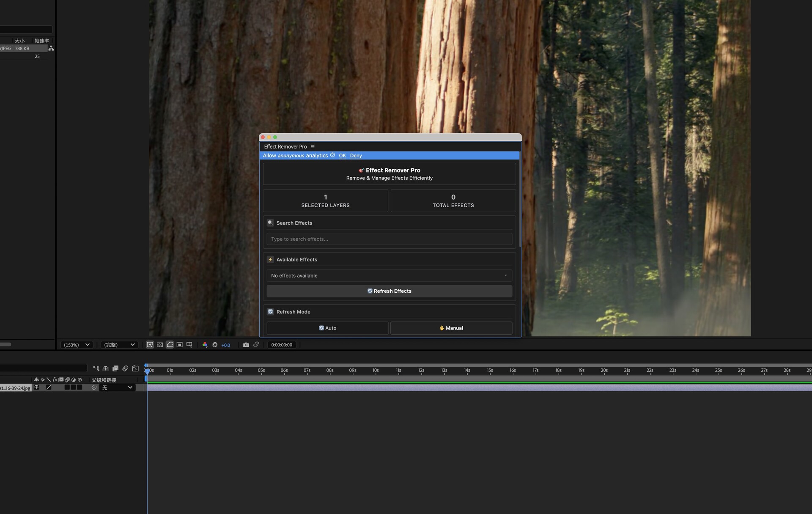This screenshot has height=514, width=812.
Task: Click the region of interest icon
Action: click(180, 345)
